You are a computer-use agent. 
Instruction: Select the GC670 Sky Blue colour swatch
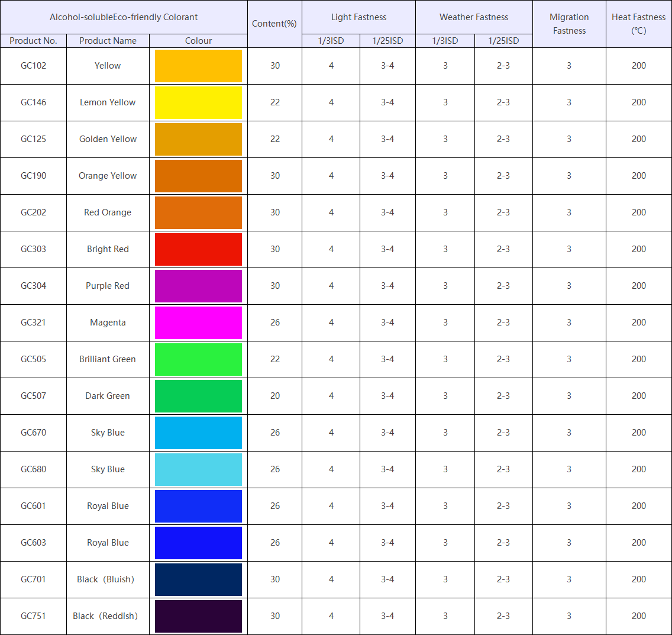pos(198,433)
